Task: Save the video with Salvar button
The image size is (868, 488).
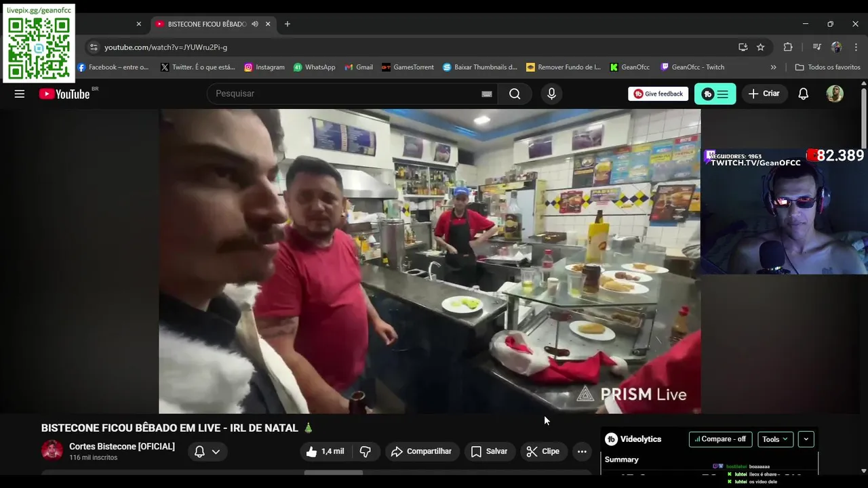Action: [490, 451]
